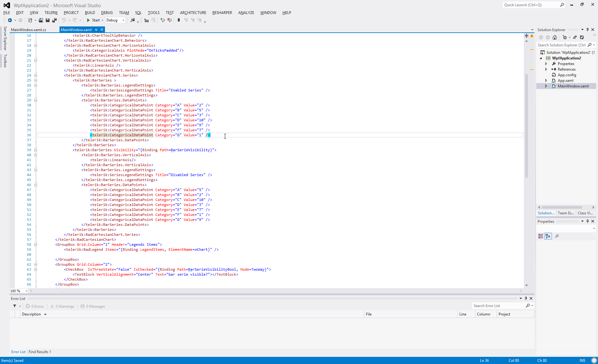Switch Properties to Categorized view

(541, 236)
